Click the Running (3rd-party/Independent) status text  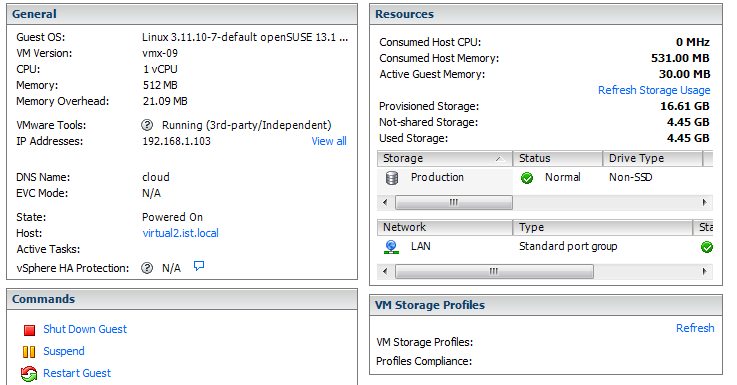click(x=246, y=125)
